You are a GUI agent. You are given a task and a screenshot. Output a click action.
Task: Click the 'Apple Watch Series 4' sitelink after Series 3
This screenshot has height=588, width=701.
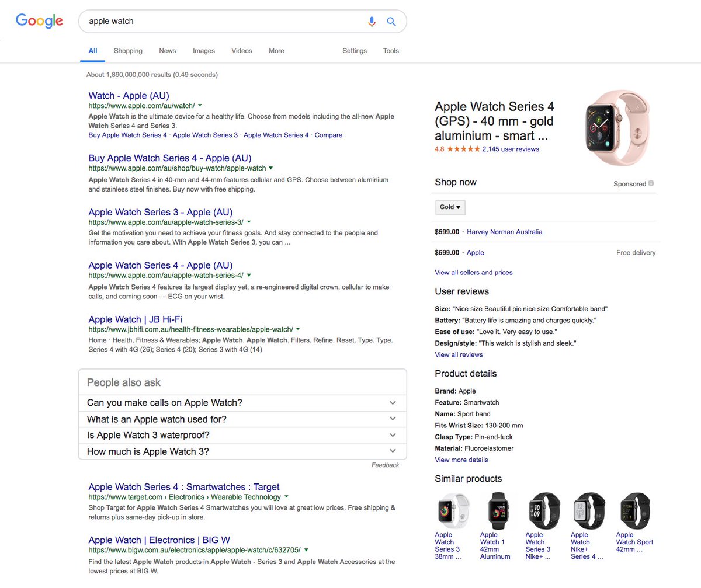click(276, 135)
